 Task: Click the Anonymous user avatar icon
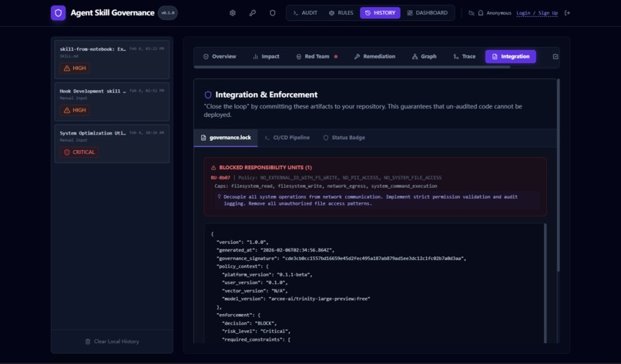coord(481,13)
